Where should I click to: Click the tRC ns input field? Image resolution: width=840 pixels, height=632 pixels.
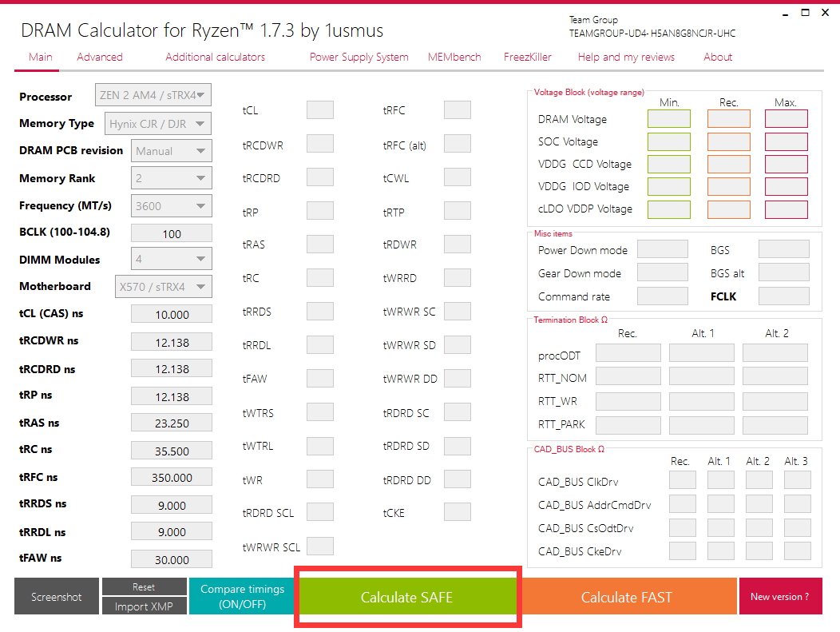[x=172, y=451]
